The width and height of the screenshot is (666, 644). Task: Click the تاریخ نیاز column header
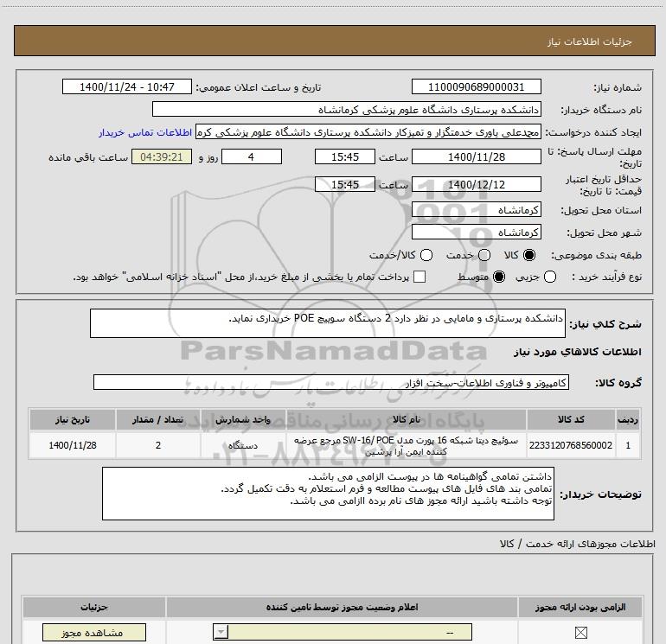(x=72, y=419)
